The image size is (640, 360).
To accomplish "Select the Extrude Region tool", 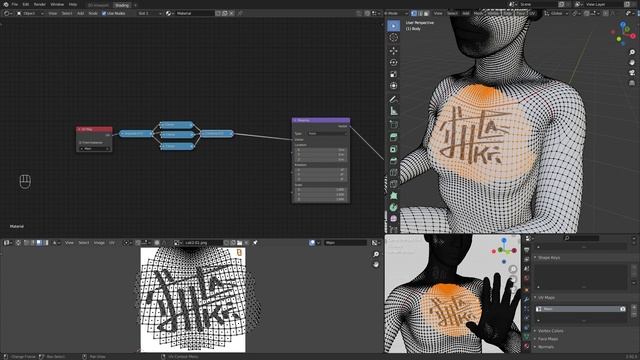I will (393, 138).
